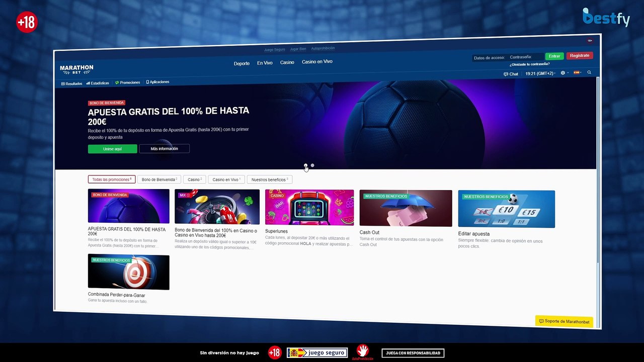Click the green Entrar button
The height and width of the screenshot is (362, 644).
coord(554,56)
